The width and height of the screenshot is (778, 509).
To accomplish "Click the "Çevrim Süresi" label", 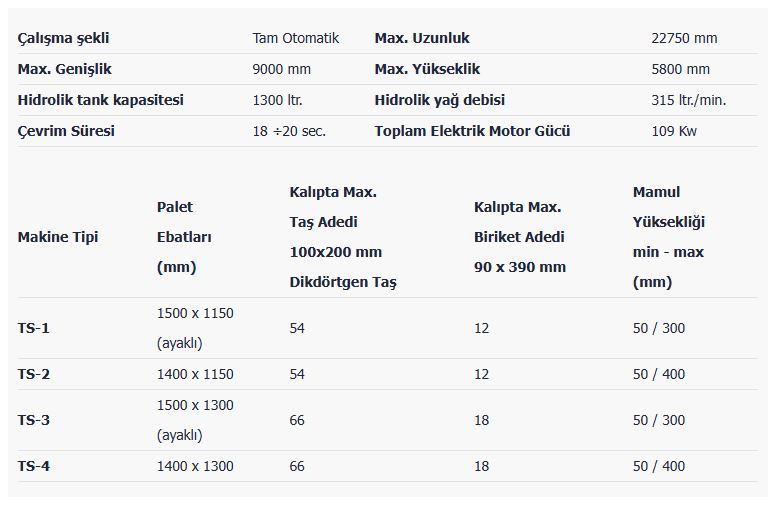I will coord(66,131).
